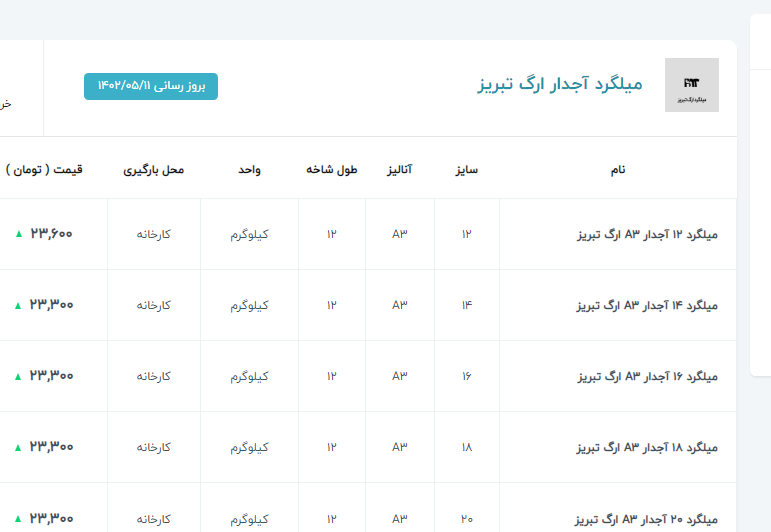Open the میلگرد آجدار ارگ تبریز title
This screenshot has height=532, width=771.
pos(559,84)
